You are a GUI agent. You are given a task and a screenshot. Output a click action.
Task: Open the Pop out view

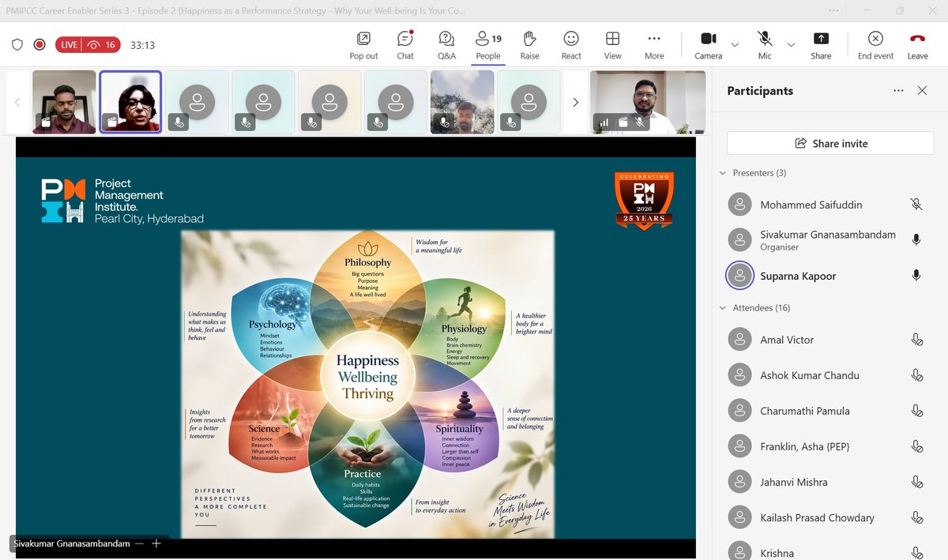click(x=363, y=45)
